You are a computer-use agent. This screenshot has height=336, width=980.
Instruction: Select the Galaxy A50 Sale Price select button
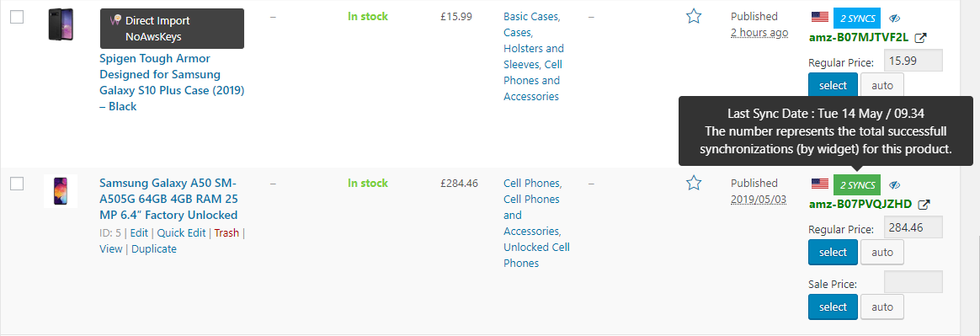(833, 307)
